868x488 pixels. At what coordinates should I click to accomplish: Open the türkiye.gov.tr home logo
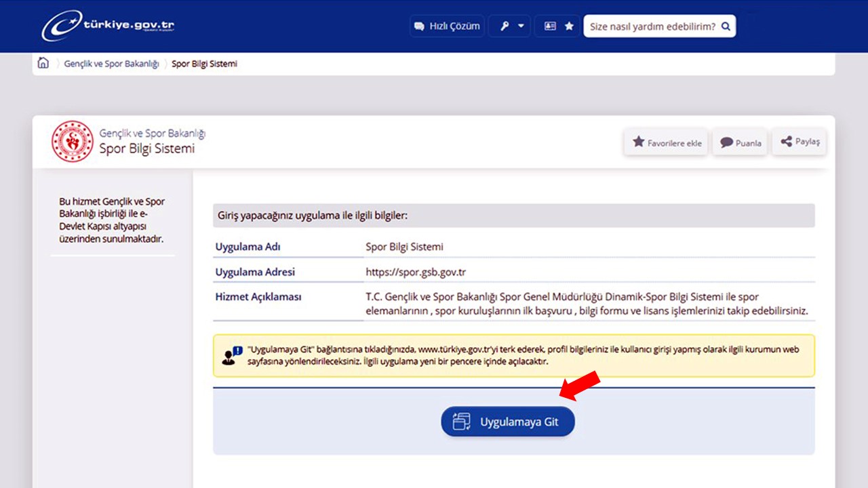click(108, 26)
